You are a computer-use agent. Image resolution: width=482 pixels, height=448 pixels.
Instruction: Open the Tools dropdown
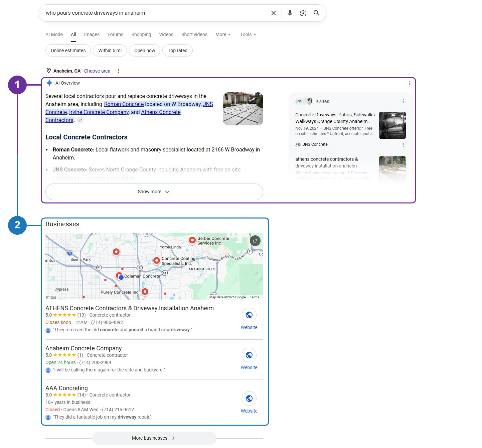[x=248, y=34]
